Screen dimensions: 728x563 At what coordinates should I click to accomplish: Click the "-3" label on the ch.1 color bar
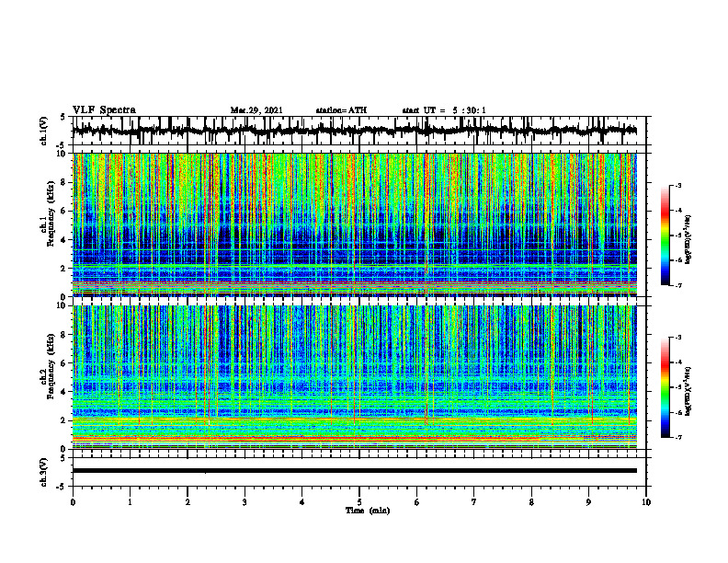[x=678, y=186]
